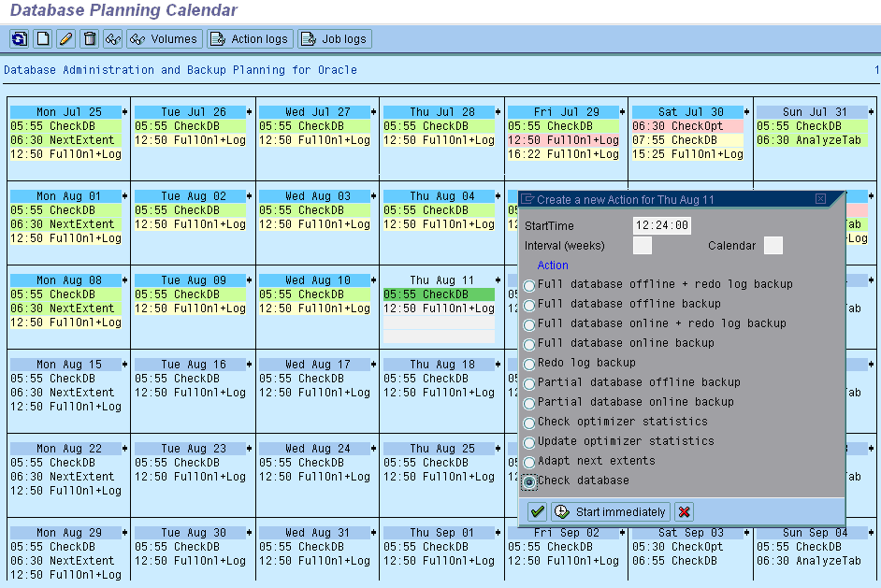
Task: Click the Tue Jul 26 day header
Action: click(190, 112)
